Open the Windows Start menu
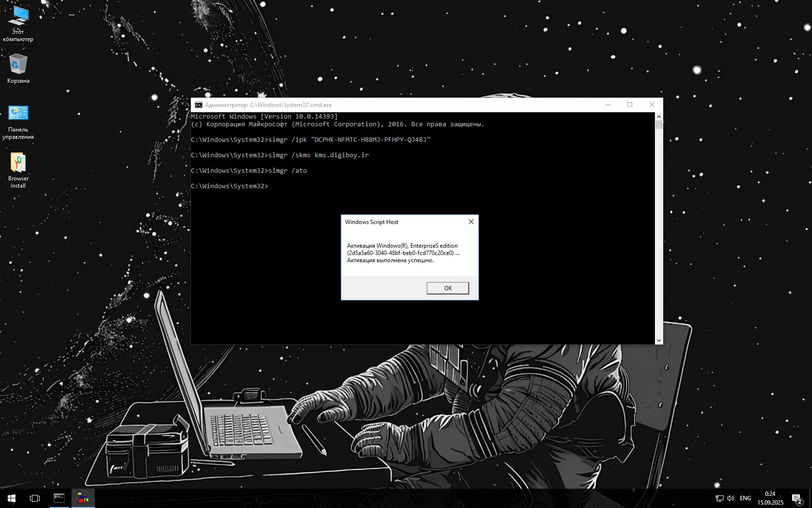812x508 pixels. (12, 498)
